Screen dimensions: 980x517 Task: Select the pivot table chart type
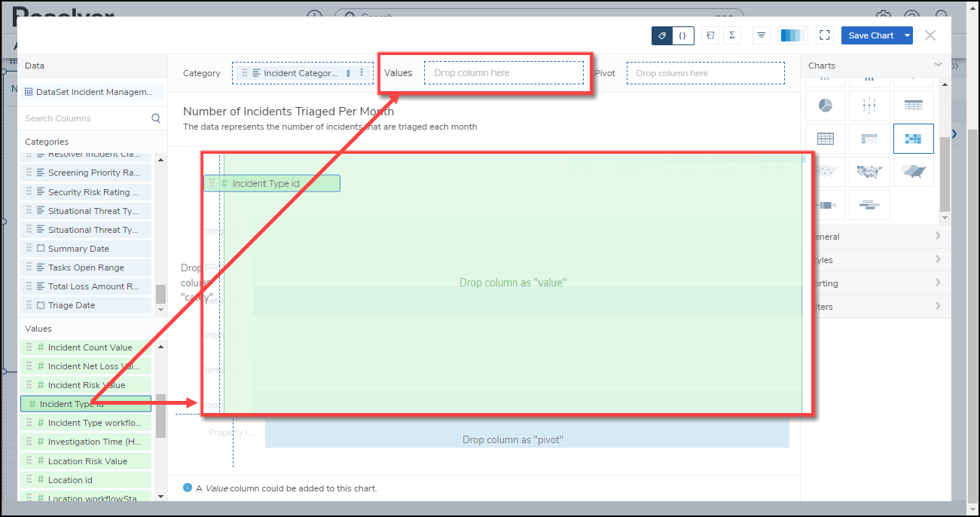point(869,139)
